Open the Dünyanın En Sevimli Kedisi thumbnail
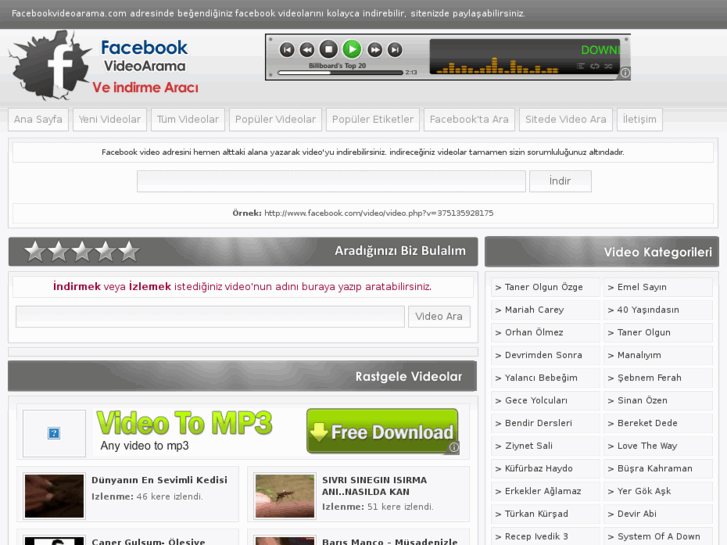Screen dimensions: 727x545 click(54, 496)
